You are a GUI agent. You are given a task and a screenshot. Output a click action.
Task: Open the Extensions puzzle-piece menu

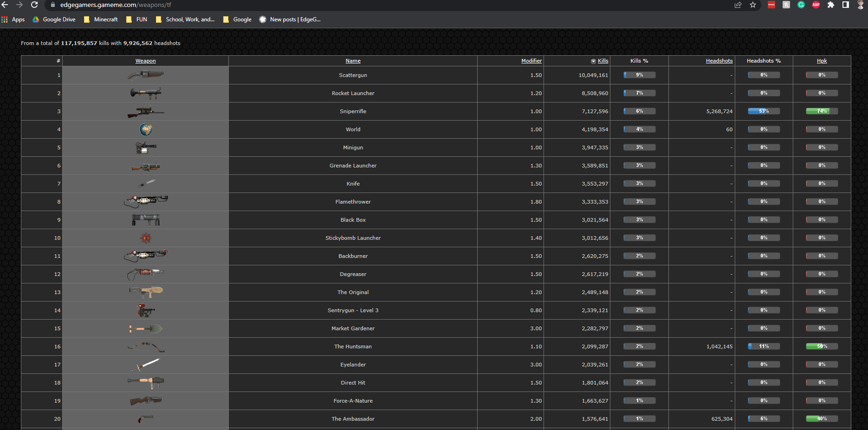(x=831, y=5)
